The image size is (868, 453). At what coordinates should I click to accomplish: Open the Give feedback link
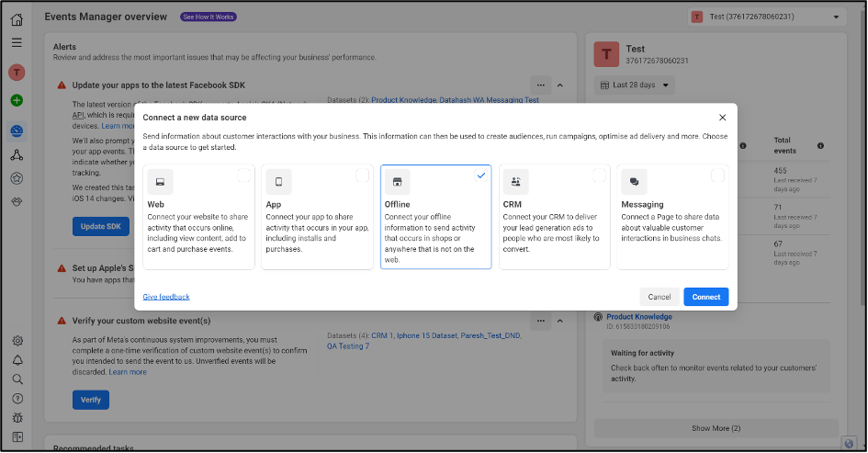[166, 297]
